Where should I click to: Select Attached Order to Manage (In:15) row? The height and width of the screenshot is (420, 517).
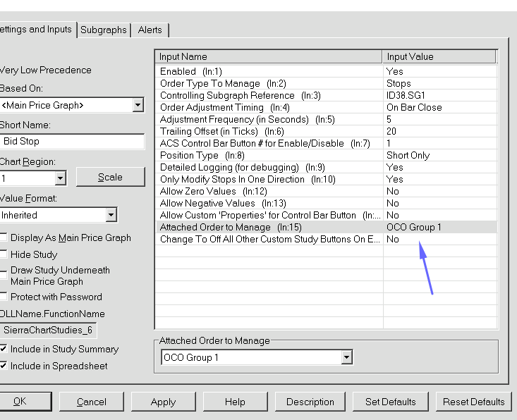[326, 228]
